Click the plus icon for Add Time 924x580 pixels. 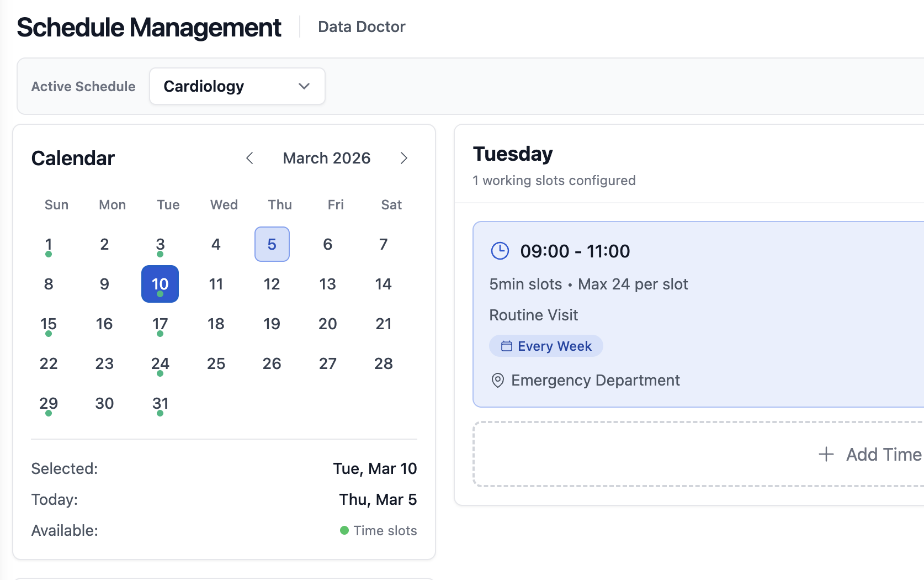[x=826, y=454]
